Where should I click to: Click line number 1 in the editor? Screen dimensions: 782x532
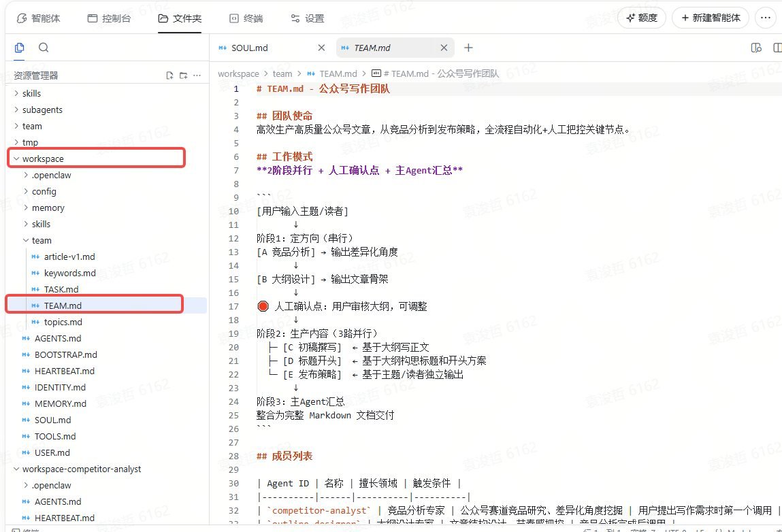pyautogui.click(x=236, y=88)
